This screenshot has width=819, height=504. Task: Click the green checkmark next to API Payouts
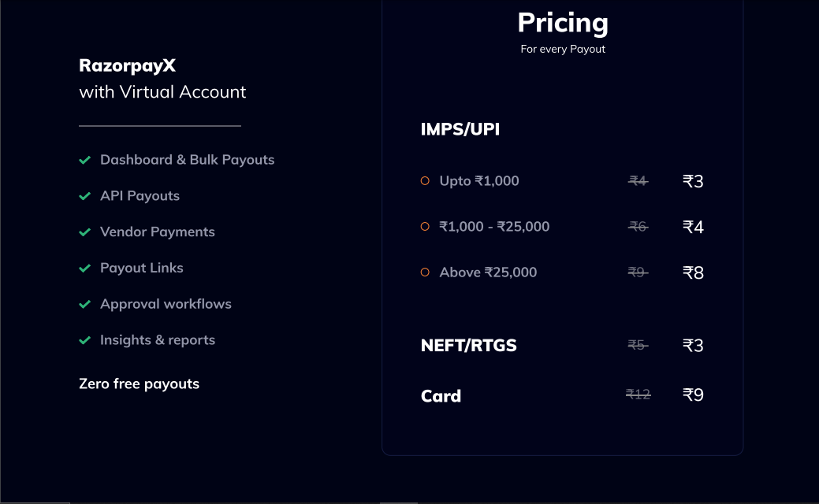coord(84,196)
